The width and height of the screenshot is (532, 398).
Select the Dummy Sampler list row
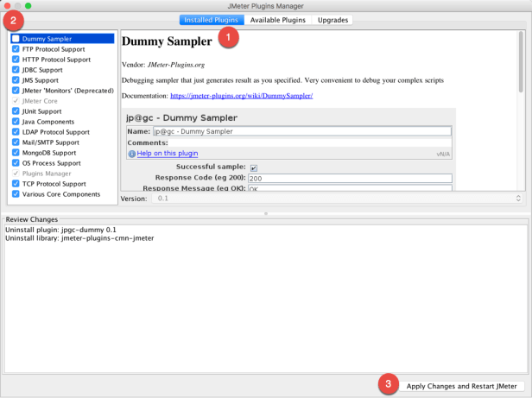(x=62, y=39)
